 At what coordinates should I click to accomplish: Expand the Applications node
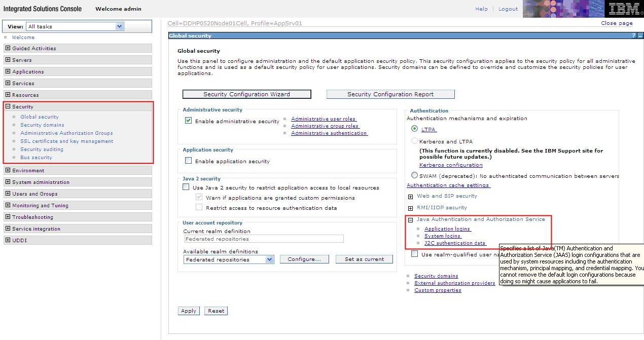[x=8, y=71]
